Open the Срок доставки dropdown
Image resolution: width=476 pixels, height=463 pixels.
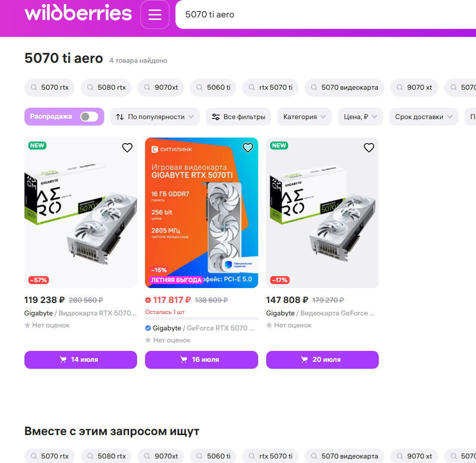pos(424,117)
